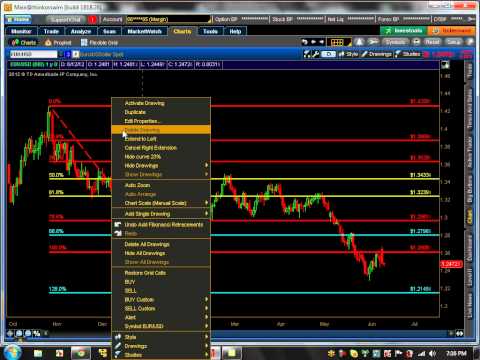480x360 pixels.
Task: Expand the SELL Custom submenu
Action: 161,308
